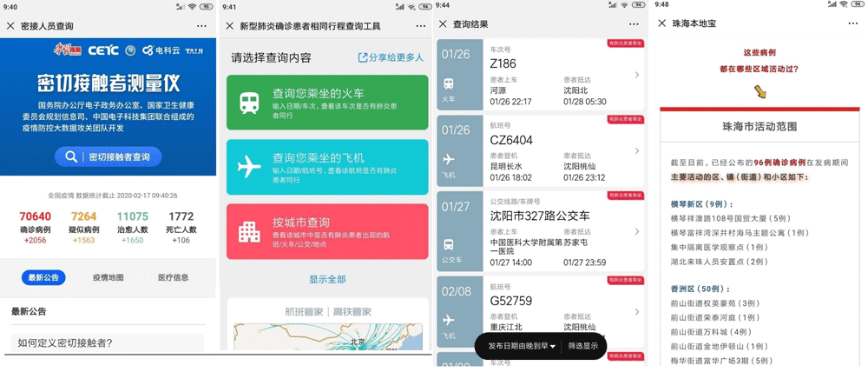Click the 确诊病例 70640 statistic
Screen dimensions: 868x372
35,228
